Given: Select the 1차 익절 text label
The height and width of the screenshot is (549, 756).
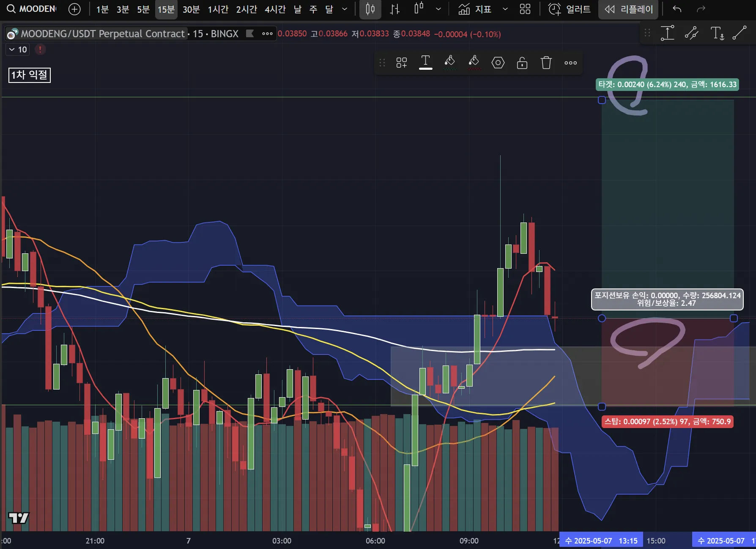Looking at the screenshot, I should (x=29, y=75).
